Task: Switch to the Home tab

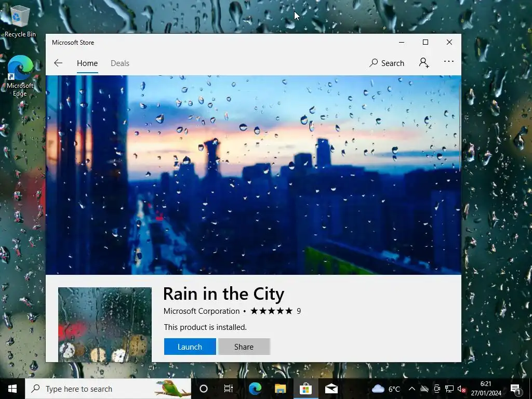Action: pos(87,63)
